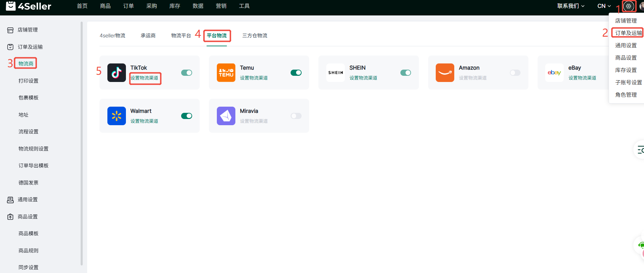Click Walmart's 设置物流渠道 link

click(144, 121)
